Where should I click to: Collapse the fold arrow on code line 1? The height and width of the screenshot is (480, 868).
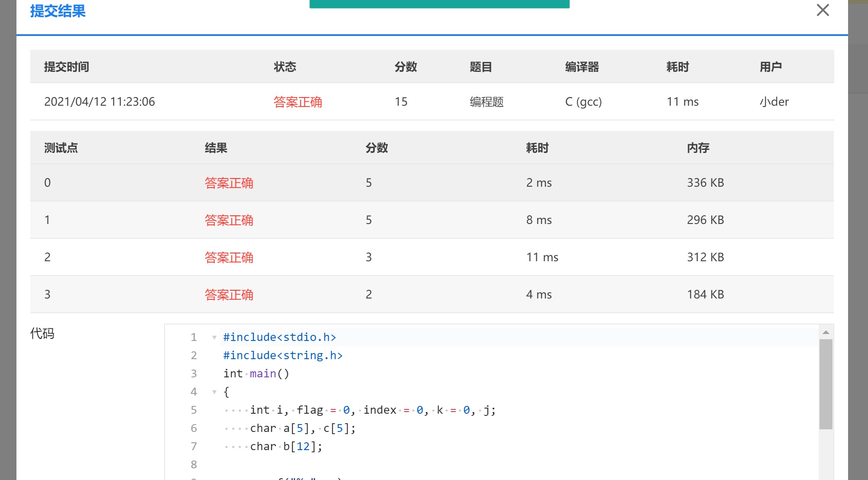[x=214, y=337]
